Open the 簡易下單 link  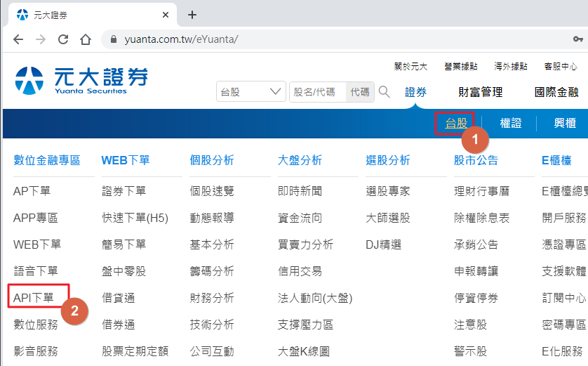point(123,244)
